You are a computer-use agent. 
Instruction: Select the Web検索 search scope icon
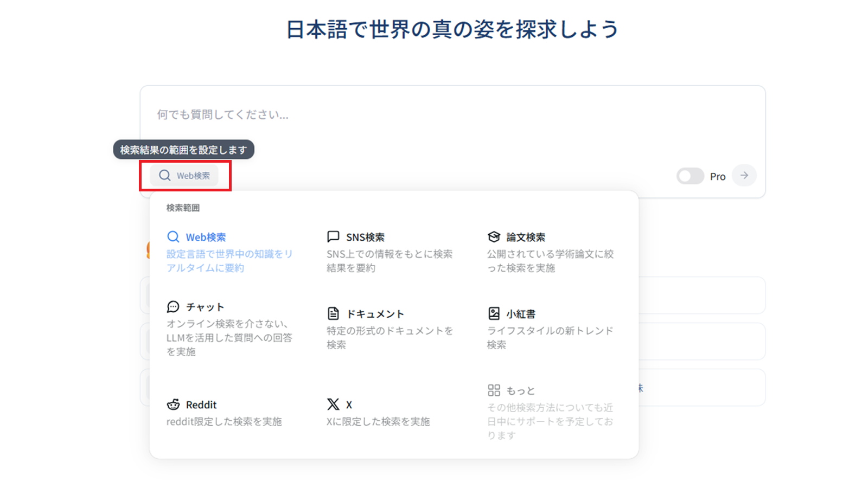173,237
